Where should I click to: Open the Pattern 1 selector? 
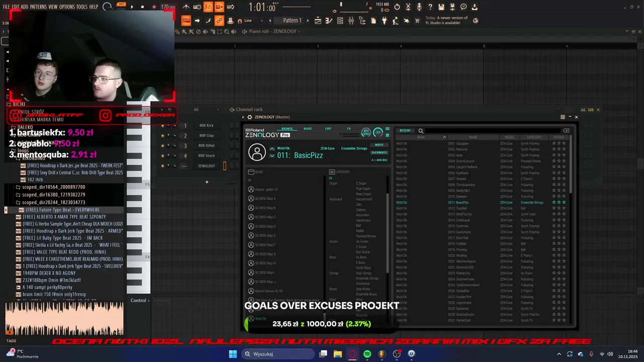pos(292,21)
